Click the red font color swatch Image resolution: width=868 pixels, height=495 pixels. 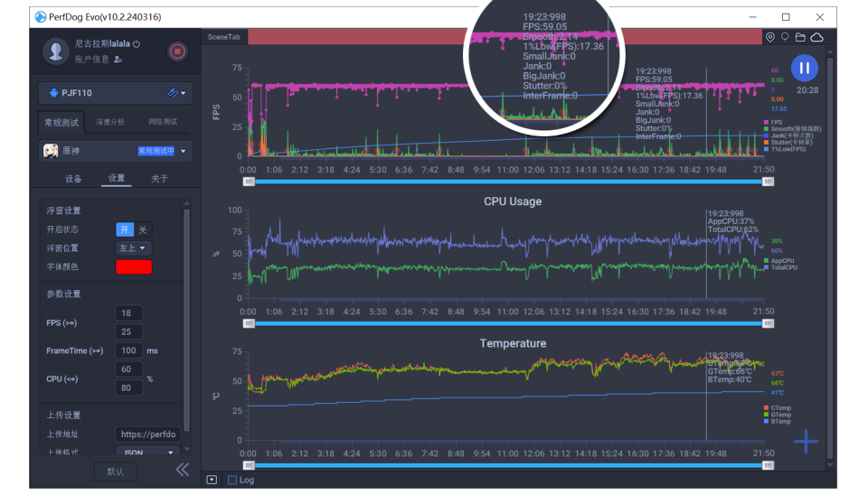tap(133, 266)
